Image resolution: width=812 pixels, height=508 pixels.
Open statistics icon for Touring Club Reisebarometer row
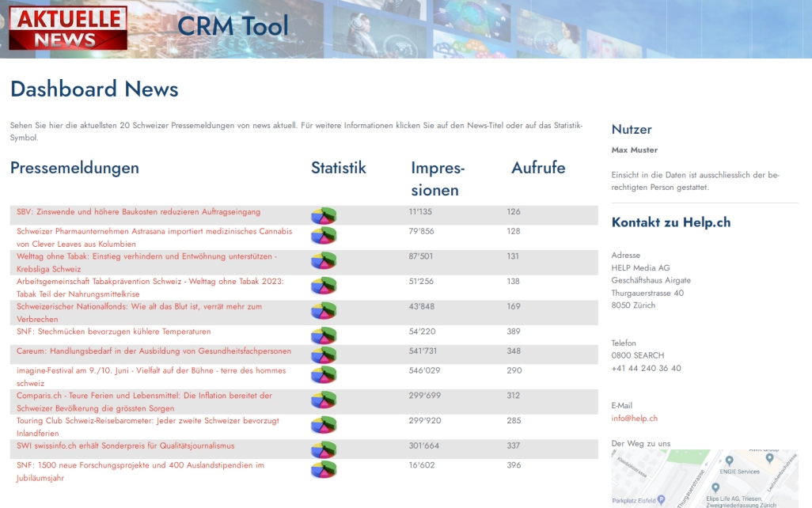tap(324, 425)
